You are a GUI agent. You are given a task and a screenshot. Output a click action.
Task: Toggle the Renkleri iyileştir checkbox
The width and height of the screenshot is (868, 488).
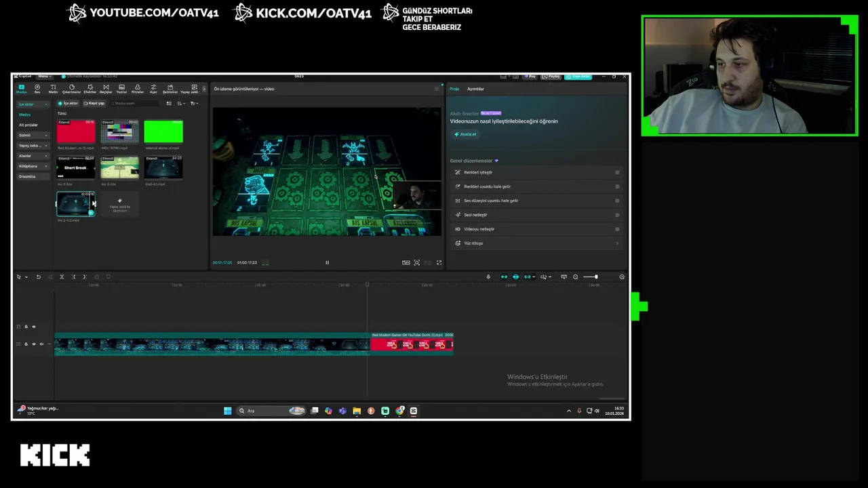(617, 172)
